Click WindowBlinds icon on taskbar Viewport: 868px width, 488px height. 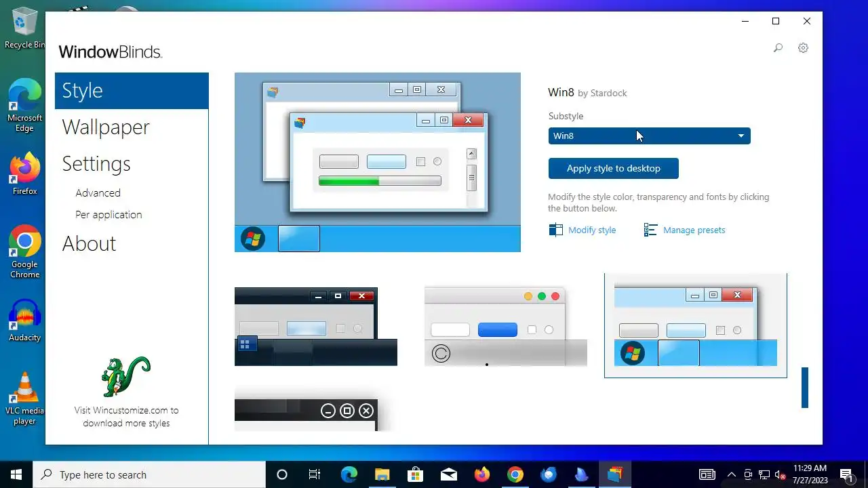pos(615,474)
